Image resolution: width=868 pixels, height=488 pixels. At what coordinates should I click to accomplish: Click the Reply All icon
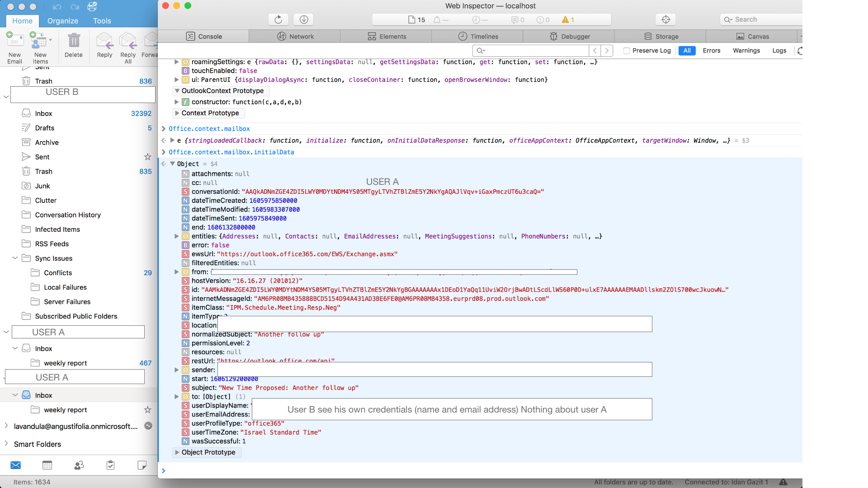pos(127,45)
